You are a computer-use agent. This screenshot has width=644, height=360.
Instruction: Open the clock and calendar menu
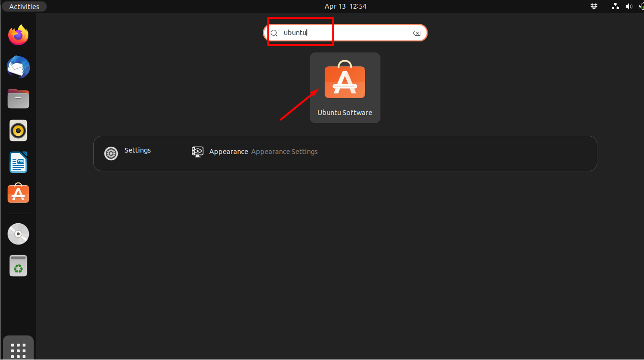tap(345, 6)
